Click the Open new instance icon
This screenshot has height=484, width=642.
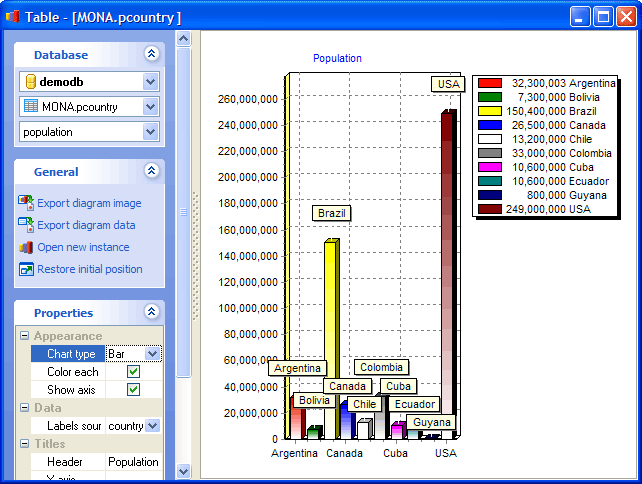point(26,247)
